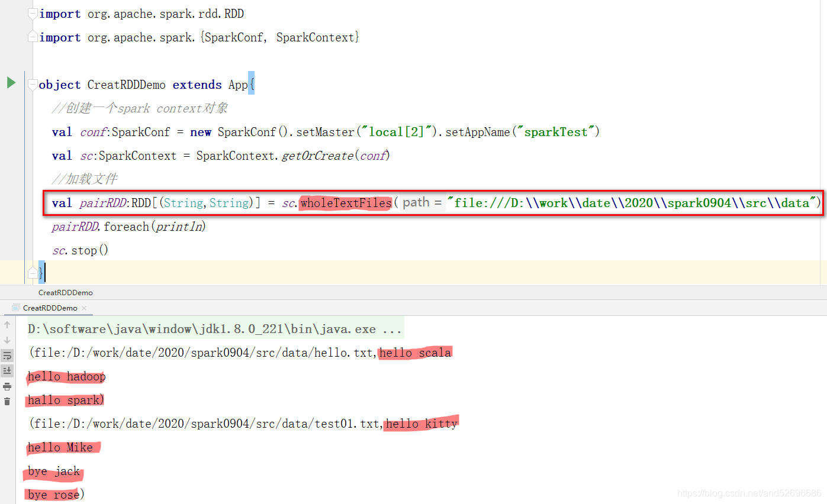
Task: Click the comment '//创建一个spark context对象'
Action: [140, 108]
